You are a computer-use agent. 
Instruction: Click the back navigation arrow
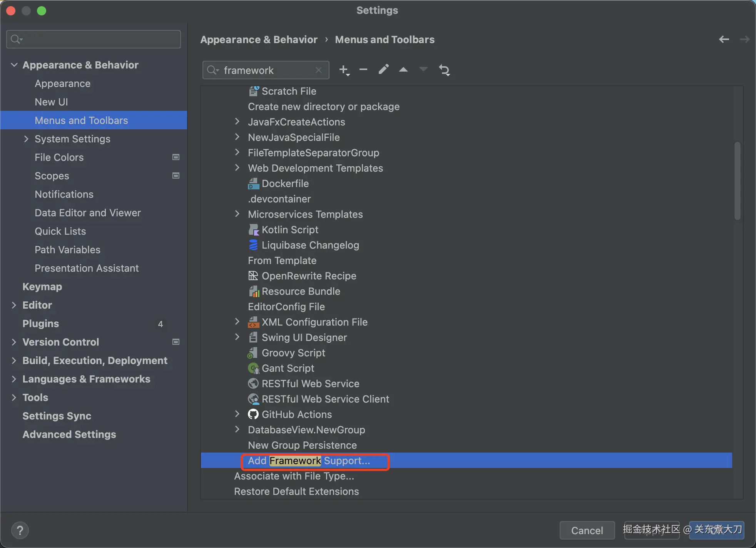coord(724,39)
